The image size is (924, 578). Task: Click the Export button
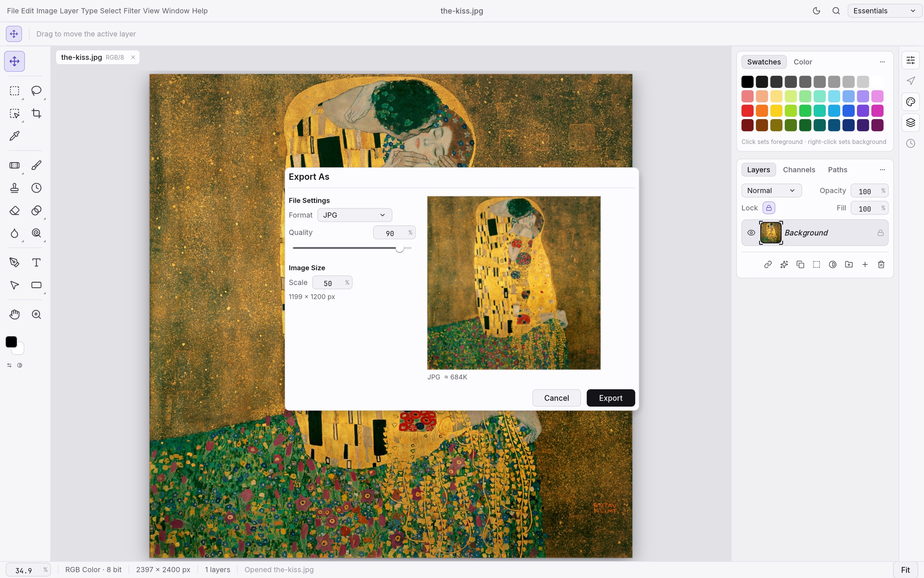tap(610, 398)
